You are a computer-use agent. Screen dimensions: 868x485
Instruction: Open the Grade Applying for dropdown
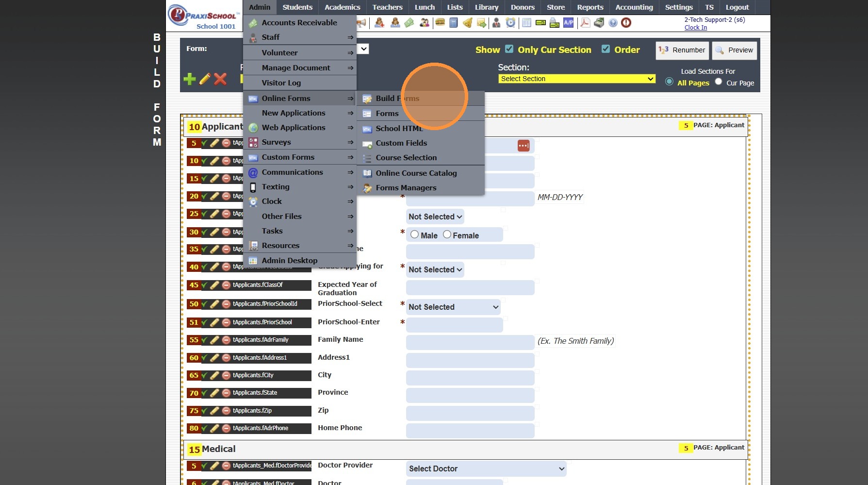click(435, 269)
